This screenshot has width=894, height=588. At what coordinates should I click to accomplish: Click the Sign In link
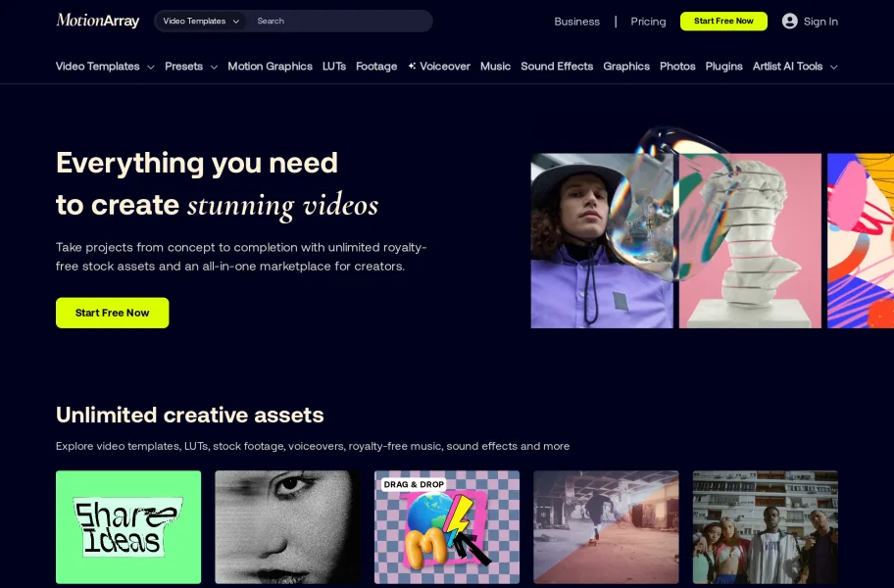click(820, 22)
